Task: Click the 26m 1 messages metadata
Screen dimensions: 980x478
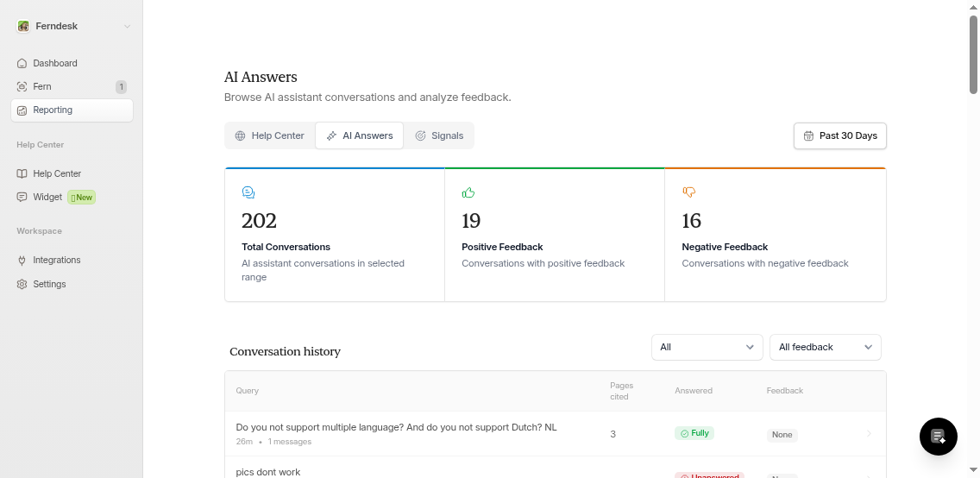Action: pyautogui.click(x=273, y=442)
